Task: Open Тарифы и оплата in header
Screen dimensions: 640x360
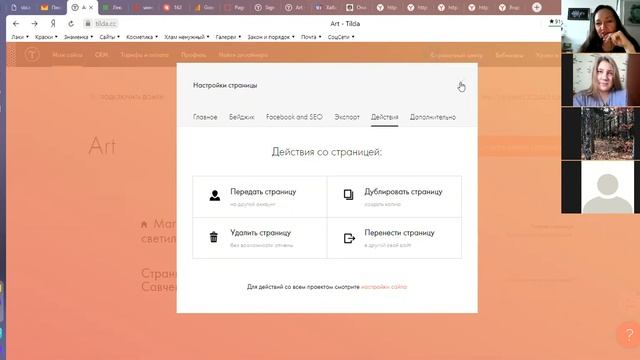Action: coord(144,55)
